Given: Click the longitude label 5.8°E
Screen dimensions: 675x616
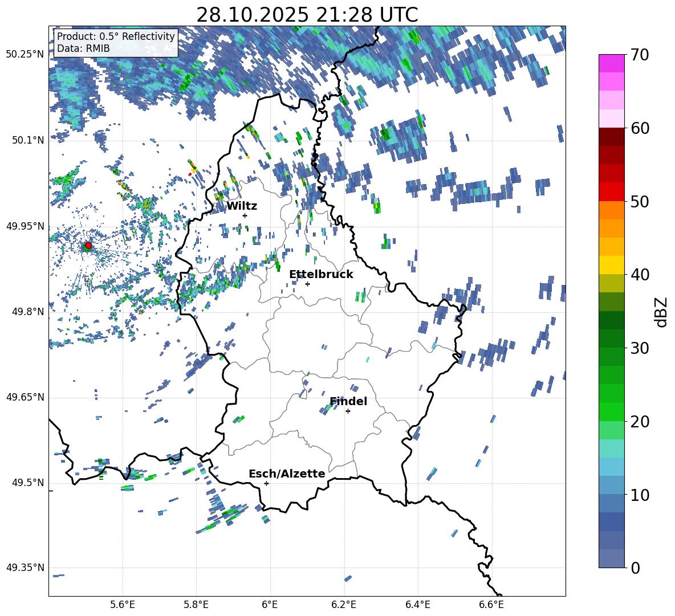Looking at the screenshot, I should [x=196, y=605].
